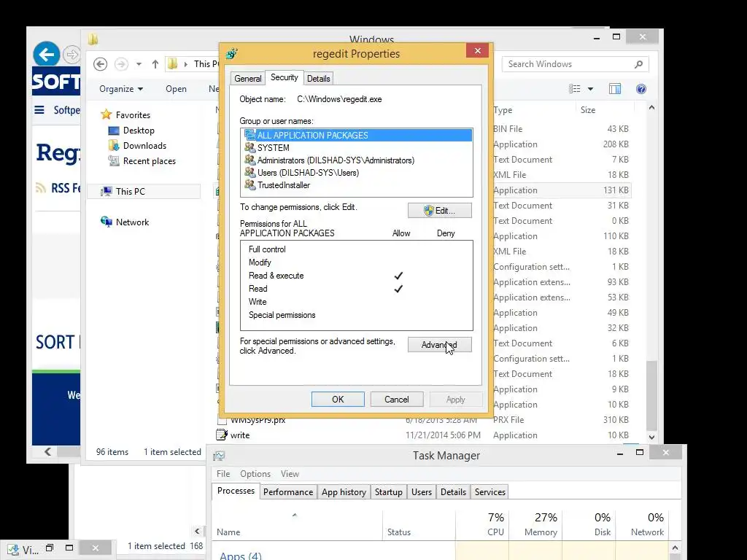Click the search magnifier icon
The width and height of the screenshot is (747, 560).
click(x=638, y=64)
